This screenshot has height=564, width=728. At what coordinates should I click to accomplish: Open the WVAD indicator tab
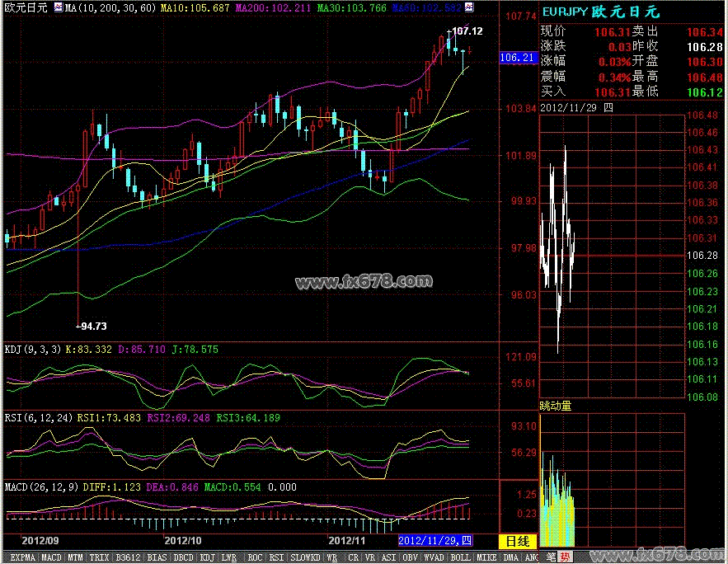point(434,557)
